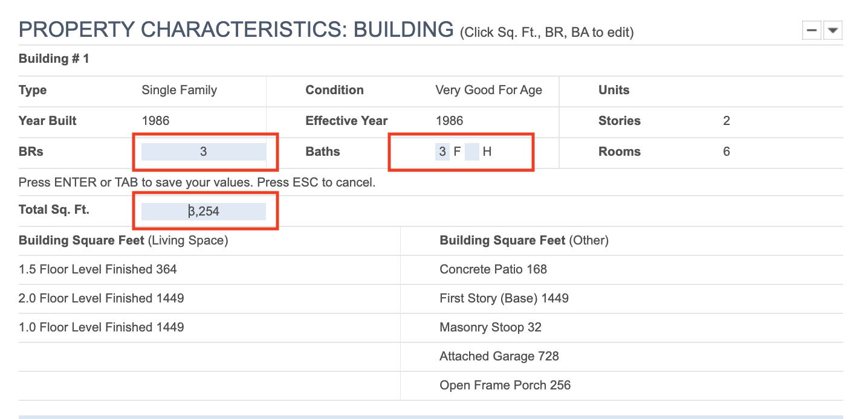Click the First Story (Base) 1449 entry
This screenshot has height=419, width=868.
pyautogui.click(x=504, y=298)
